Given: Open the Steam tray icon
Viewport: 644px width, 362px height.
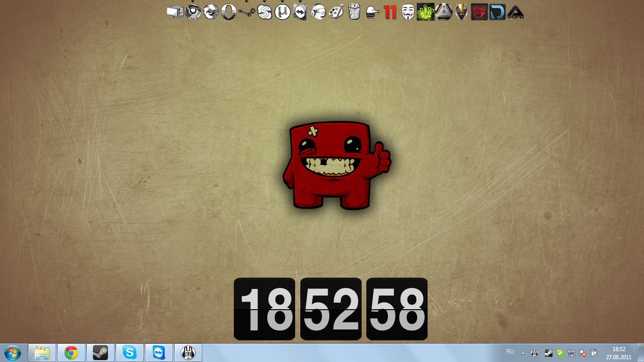Looking at the screenshot, I should click(548, 353).
